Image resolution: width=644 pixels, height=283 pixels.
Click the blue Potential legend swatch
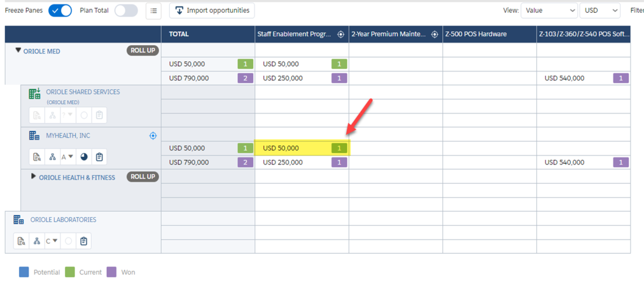tap(24, 272)
